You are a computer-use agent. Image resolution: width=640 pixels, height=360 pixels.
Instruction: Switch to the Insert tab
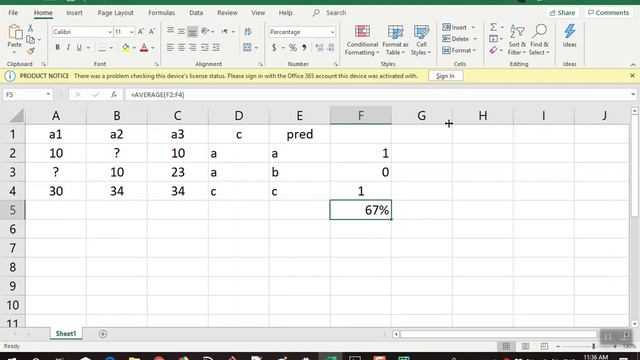[74, 13]
